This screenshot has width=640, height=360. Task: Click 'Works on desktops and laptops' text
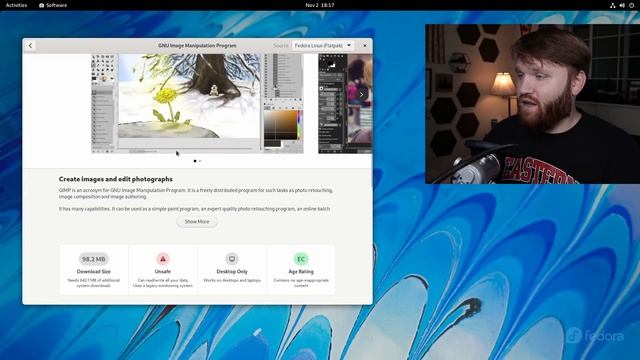[x=232, y=280]
